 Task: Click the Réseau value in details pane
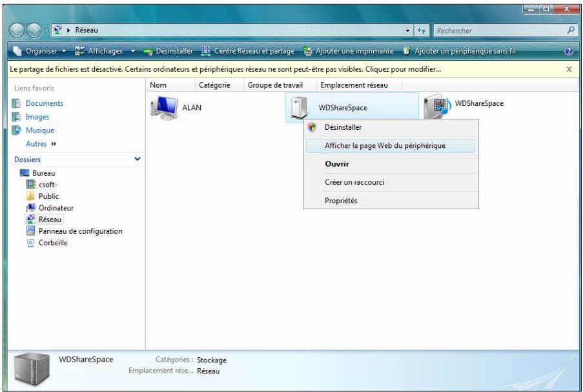[208, 371]
